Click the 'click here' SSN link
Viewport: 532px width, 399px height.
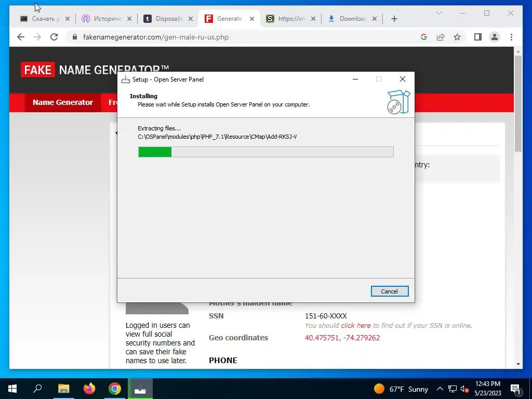click(x=355, y=325)
